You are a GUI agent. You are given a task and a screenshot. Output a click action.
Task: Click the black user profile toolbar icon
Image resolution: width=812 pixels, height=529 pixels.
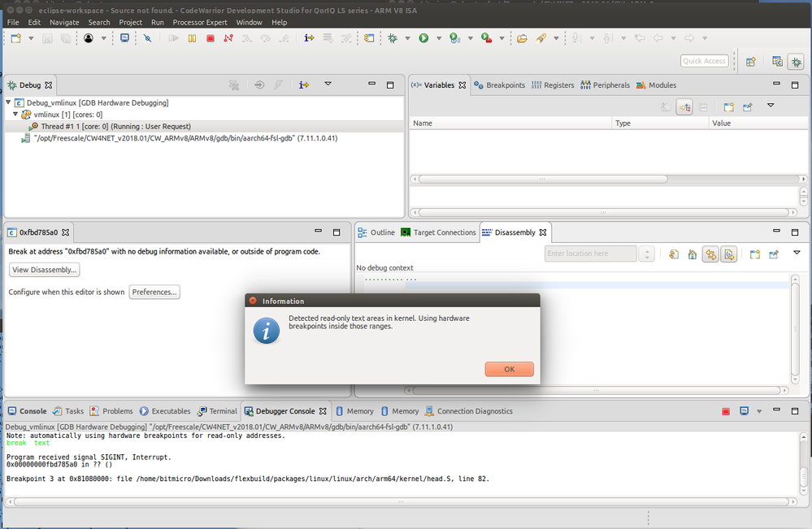click(89, 38)
